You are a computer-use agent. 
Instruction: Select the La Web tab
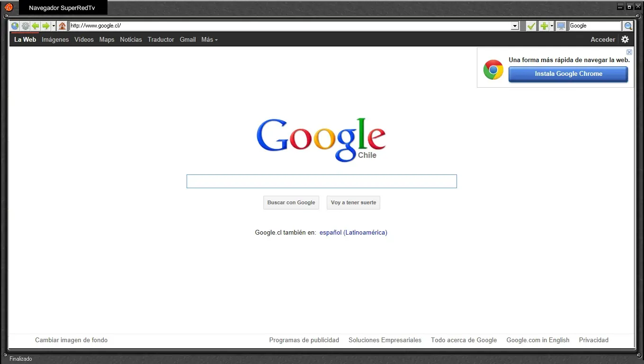[x=25, y=40]
